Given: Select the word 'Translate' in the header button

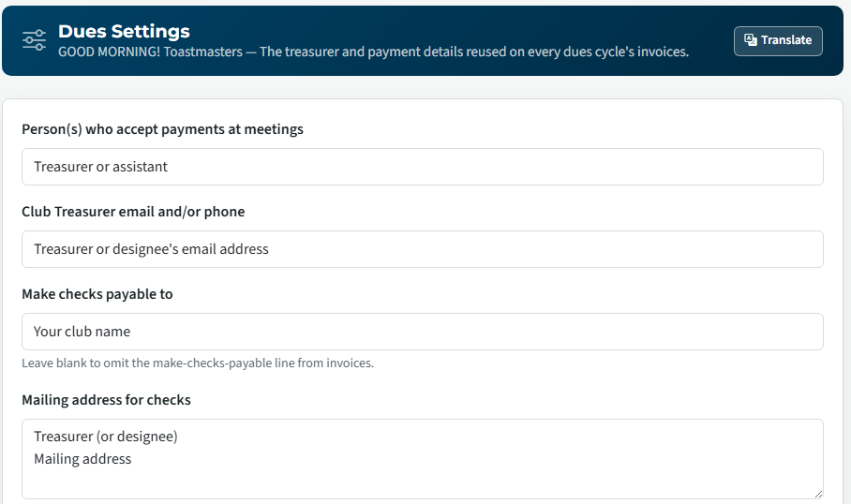Looking at the screenshot, I should click(786, 40).
